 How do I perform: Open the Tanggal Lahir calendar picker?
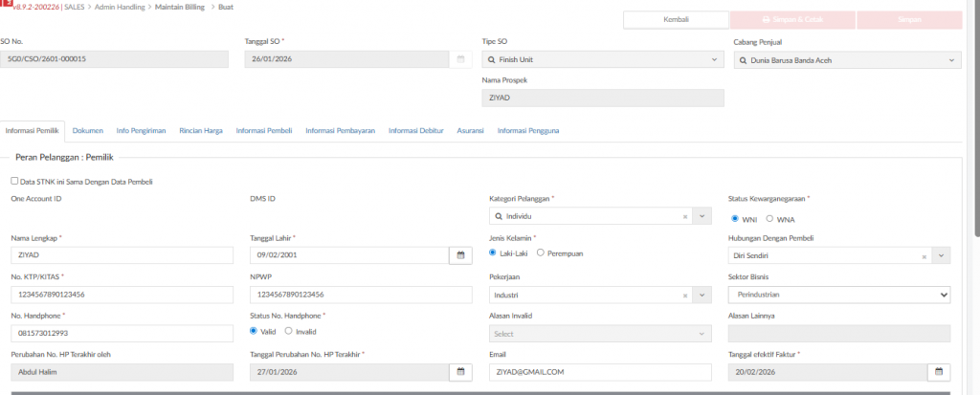coord(460,255)
